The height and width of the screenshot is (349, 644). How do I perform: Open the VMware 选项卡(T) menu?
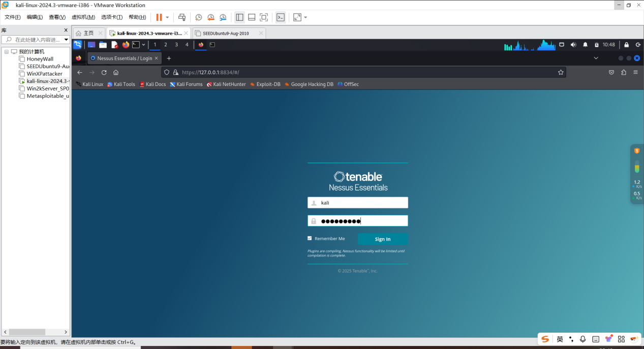click(x=112, y=17)
